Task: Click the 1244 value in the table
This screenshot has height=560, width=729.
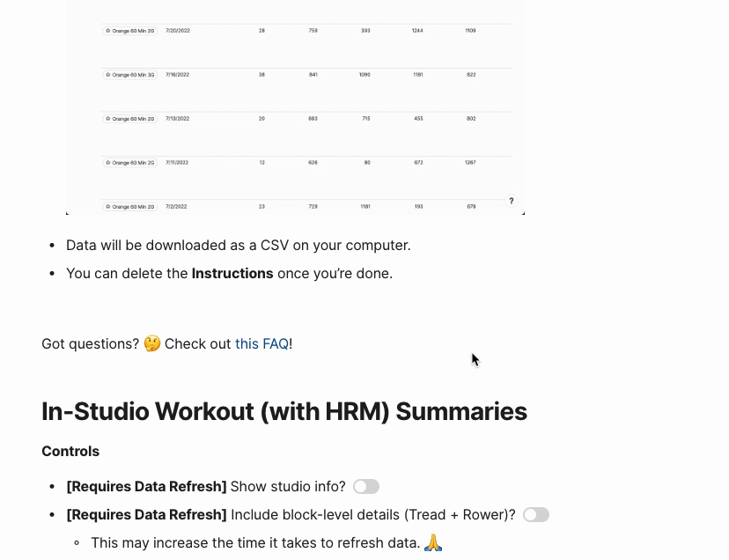Action: (x=417, y=31)
